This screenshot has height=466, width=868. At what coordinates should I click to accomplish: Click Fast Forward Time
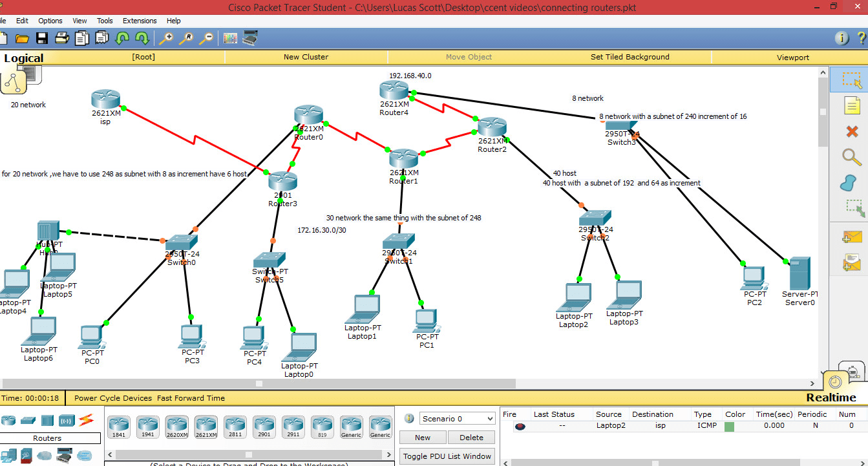191,398
